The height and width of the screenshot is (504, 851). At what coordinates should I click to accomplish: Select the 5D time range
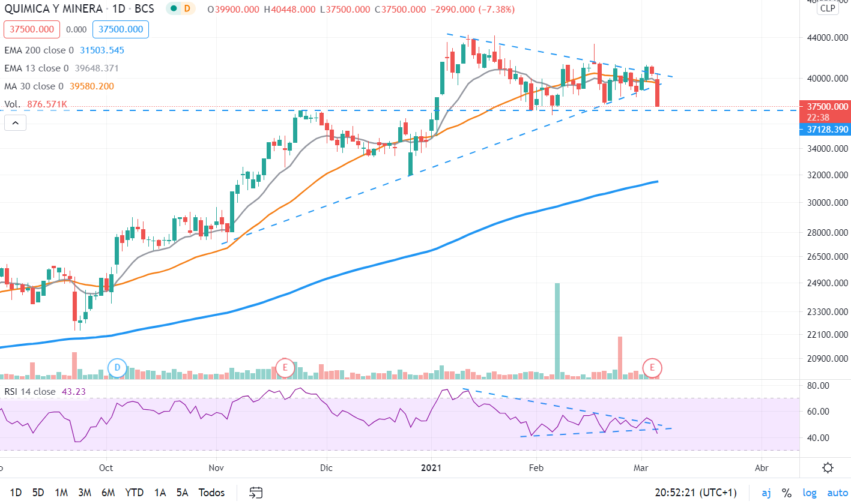(x=38, y=493)
